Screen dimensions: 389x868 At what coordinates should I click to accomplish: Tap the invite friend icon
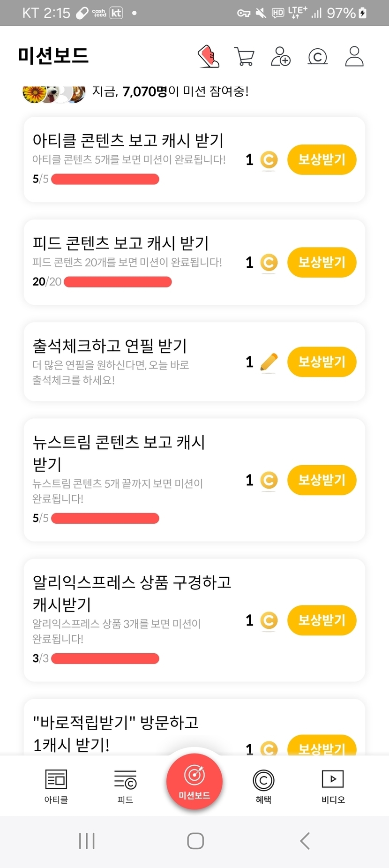[281, 57]
